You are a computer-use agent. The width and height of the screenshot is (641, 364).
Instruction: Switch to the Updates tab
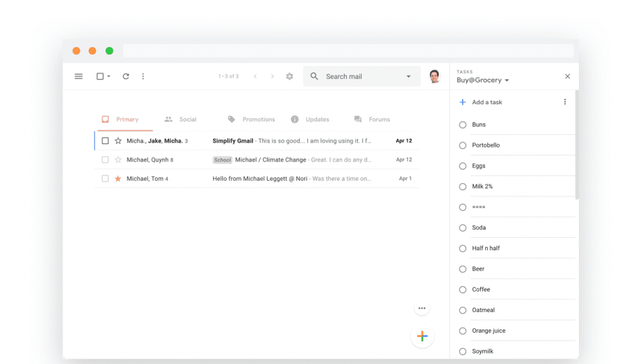pos(310,119)
